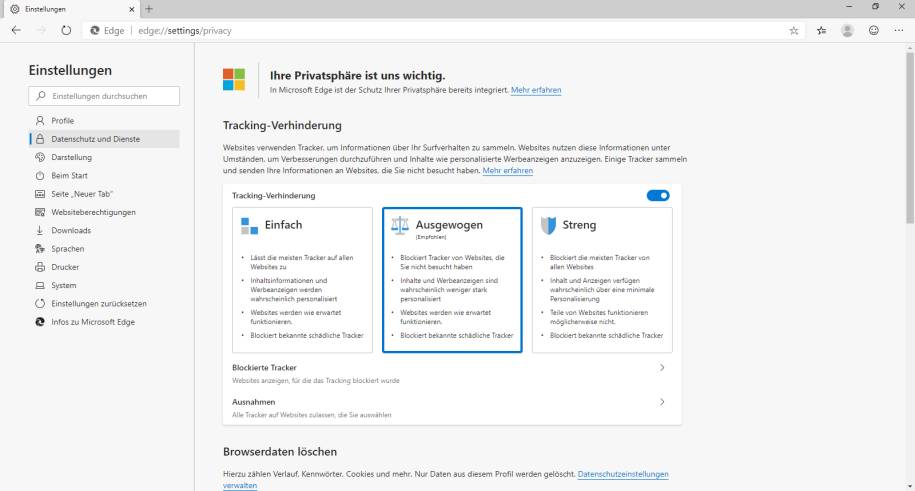Select the Streng tracking level
The width and height of the screenshot is (915, 491).
click(602, 279)
